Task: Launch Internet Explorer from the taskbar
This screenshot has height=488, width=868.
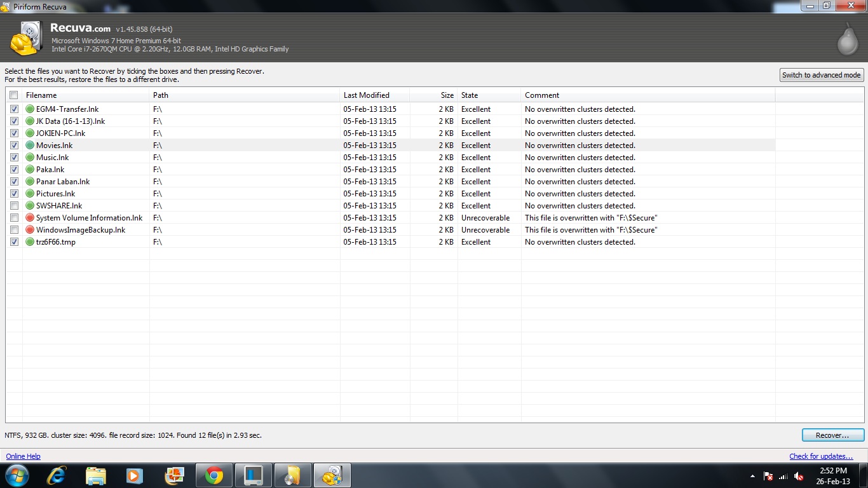Action: (58, 475)
